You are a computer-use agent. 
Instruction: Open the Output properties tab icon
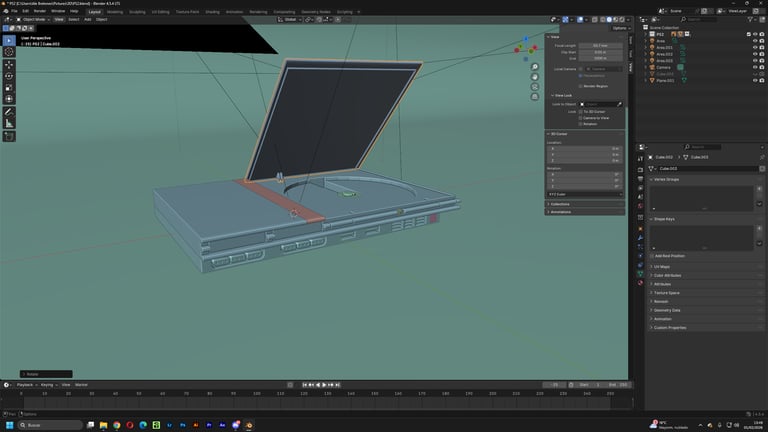point(640,179)
